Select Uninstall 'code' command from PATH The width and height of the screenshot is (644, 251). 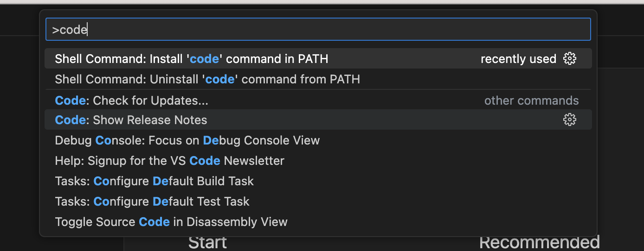click(318, 79)
